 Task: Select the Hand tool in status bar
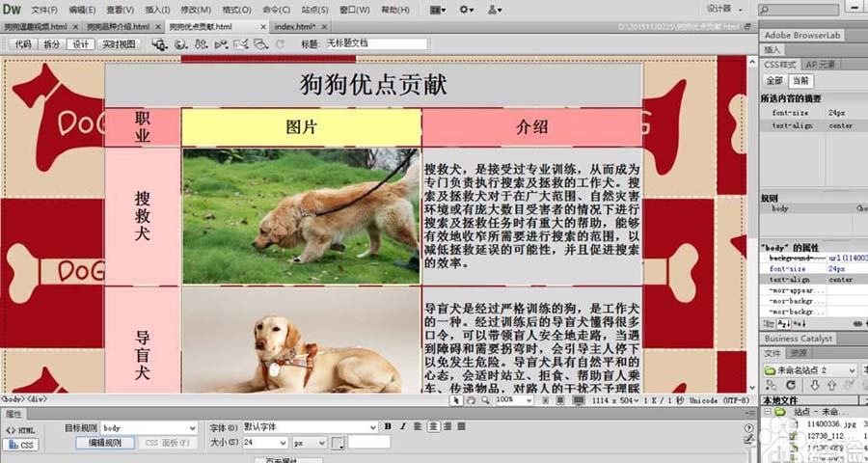(x=470, y=400)
